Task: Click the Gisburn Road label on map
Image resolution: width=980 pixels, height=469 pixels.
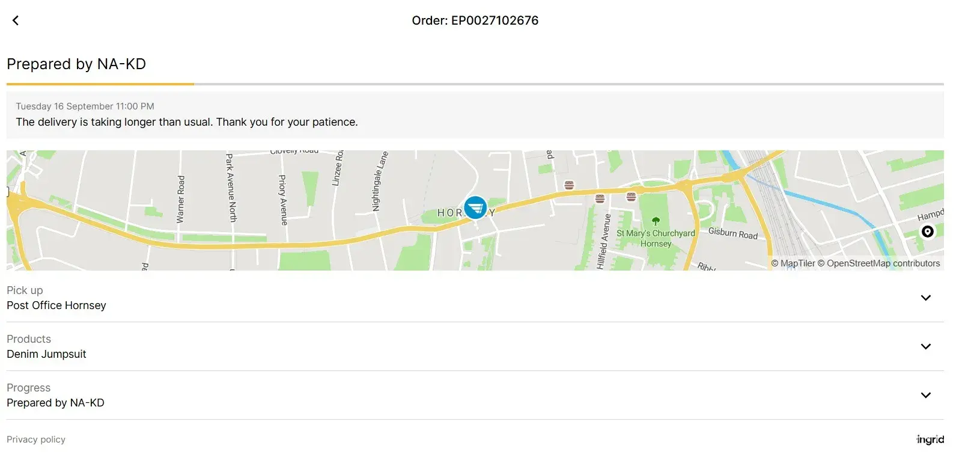Action: (733, 233)
